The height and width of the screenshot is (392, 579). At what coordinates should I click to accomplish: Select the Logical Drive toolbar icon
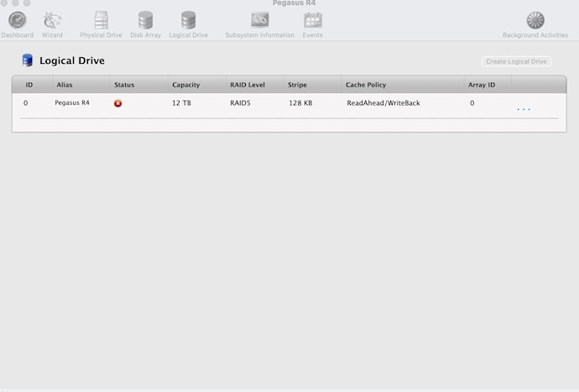[188, 20]
